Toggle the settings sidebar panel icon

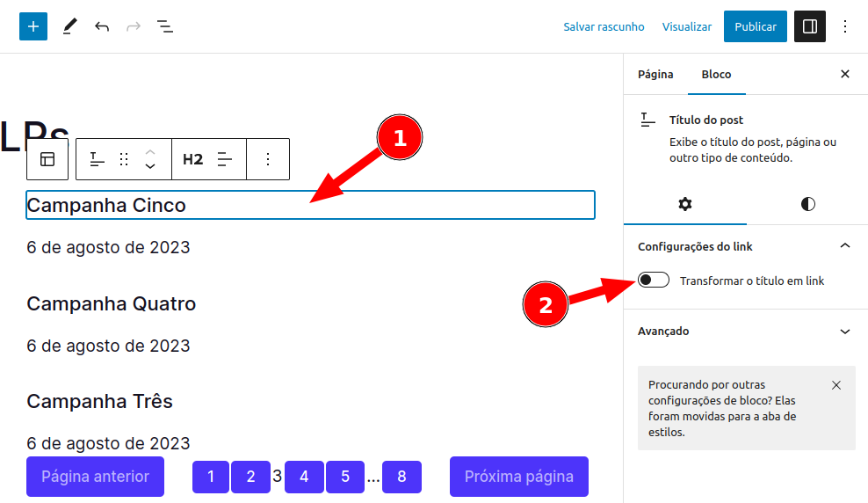810,26
